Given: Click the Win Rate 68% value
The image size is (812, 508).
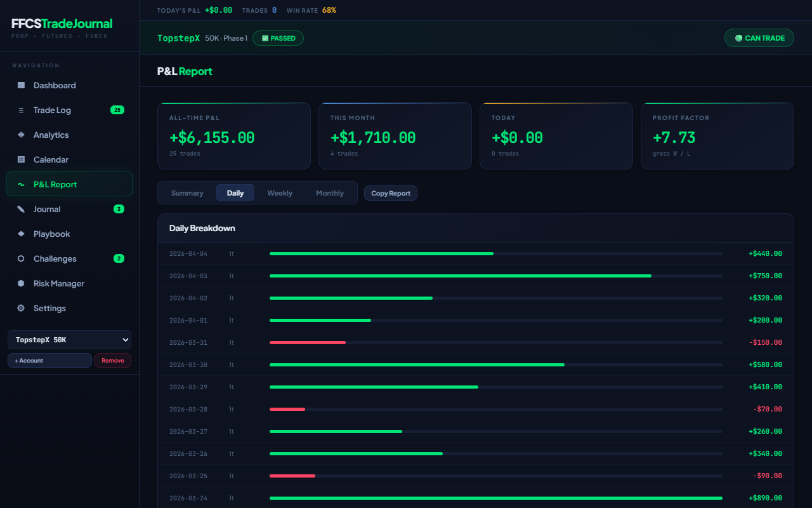Looking at the screenshot, I should [x=329, y=10].
